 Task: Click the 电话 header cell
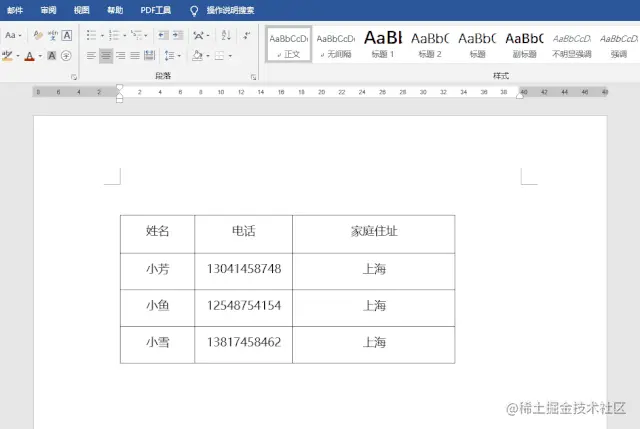pos(244,234)
